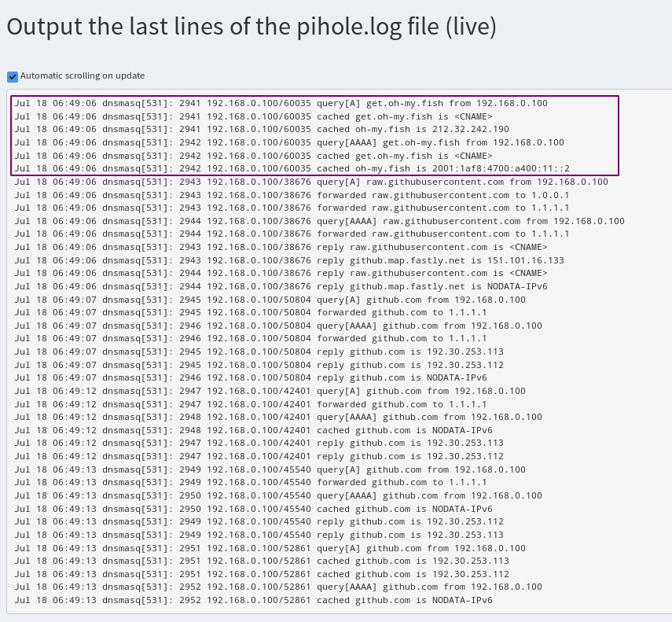Click the line showing IPv6 2001:1af8:4700:a400:11::2
Screen dimensions: 672x622
point(292,168)
